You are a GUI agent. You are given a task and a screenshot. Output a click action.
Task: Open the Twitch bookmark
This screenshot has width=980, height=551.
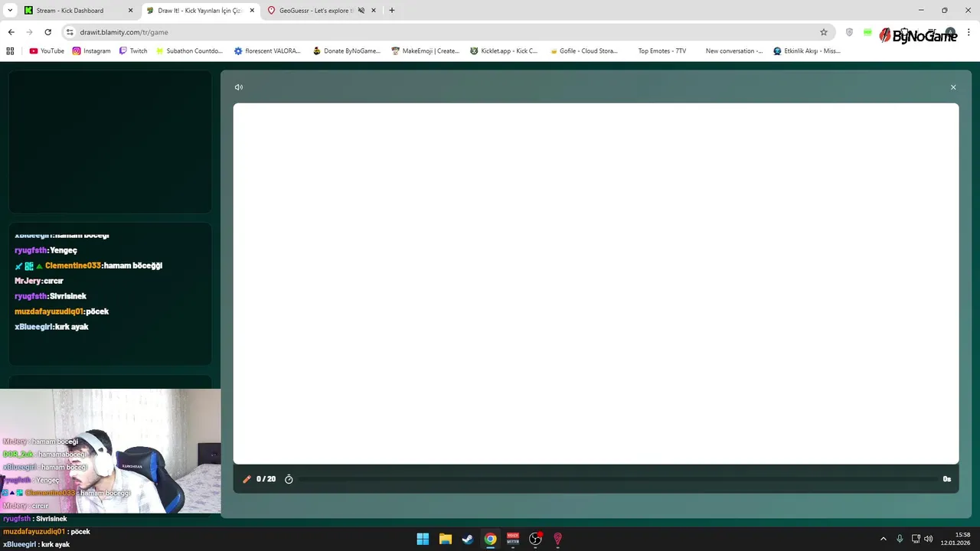(x=132, y=51)
